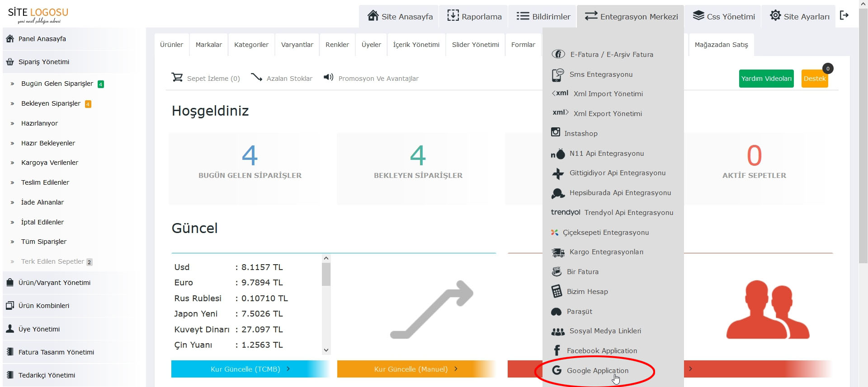Click the Azalan Stoklar trend icon
868x387 pixels.
(x=257, y=77)
